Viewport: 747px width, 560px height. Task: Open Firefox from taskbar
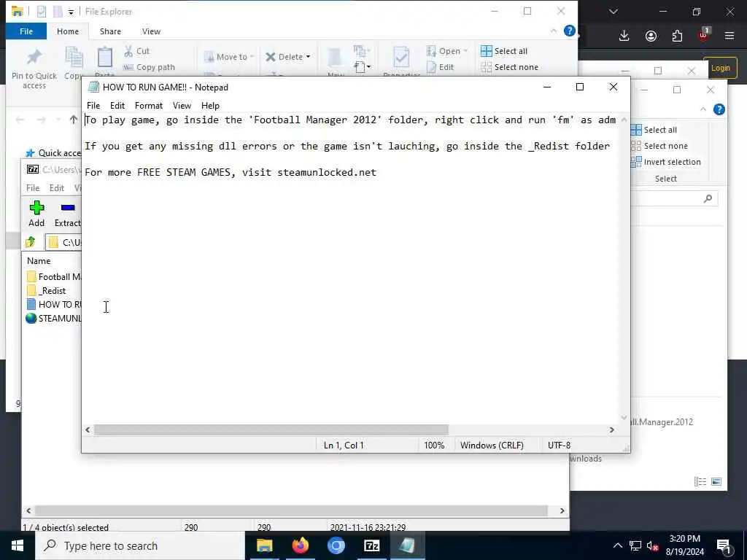point(300,545)
